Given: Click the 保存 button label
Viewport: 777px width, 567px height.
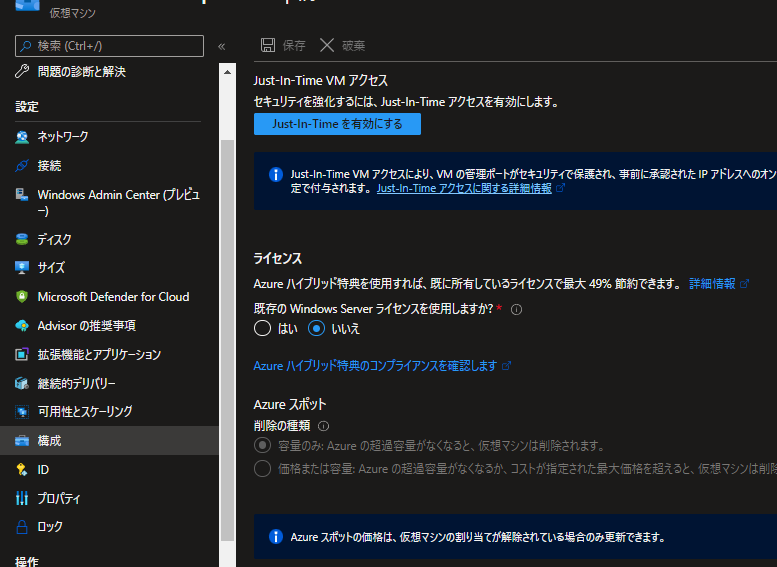Looking at the screenshot, I should pos(294,46).
